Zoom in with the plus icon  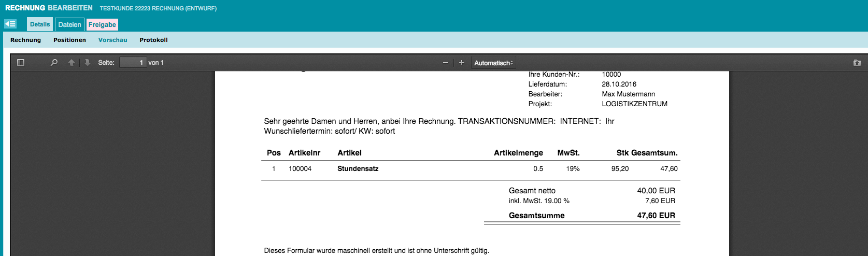461,63
